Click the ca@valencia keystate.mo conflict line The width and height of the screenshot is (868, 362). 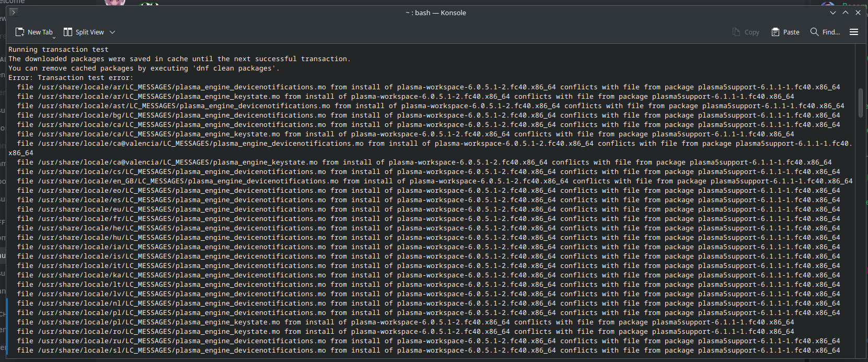pos(424,162)
